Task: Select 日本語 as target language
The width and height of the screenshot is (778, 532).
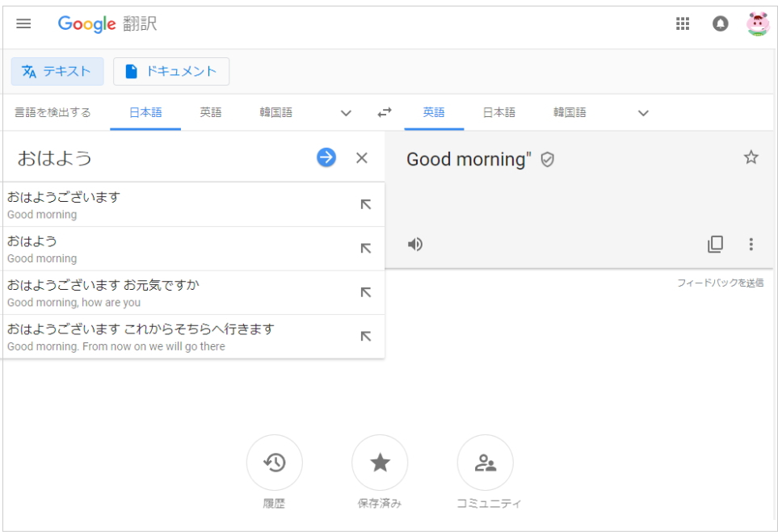Action: click(498, 112)
